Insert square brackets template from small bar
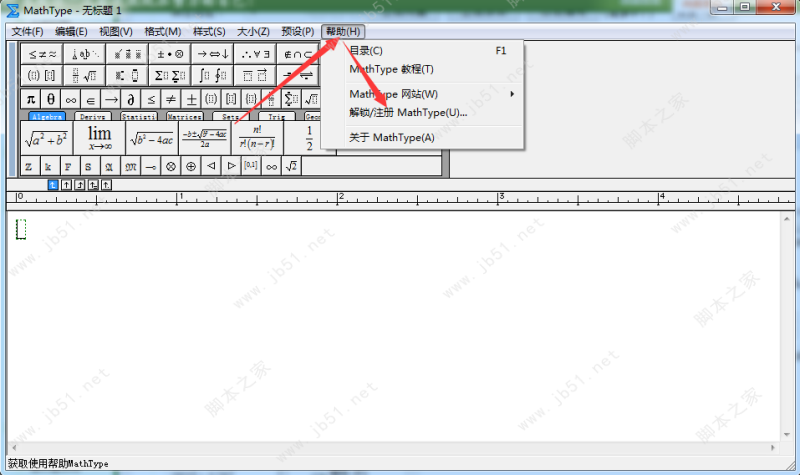Screen dimensions: 800x475 (231, 98)
